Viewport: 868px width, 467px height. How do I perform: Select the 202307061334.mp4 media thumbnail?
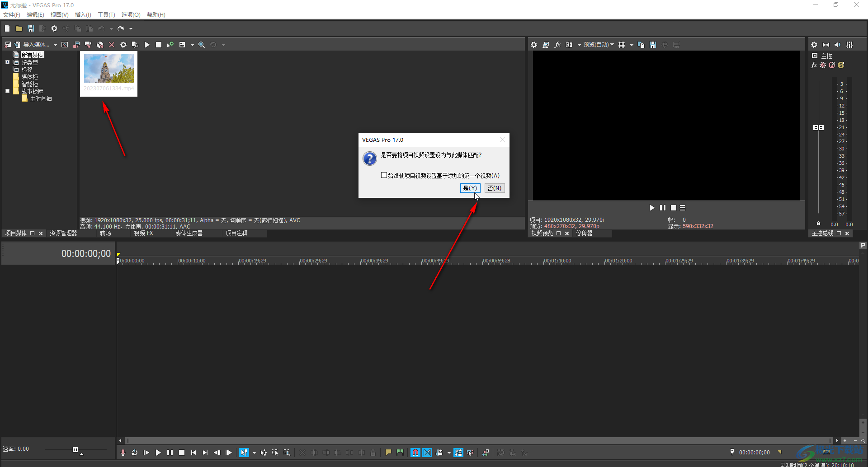pyautogui.click(x=109, y=73)
